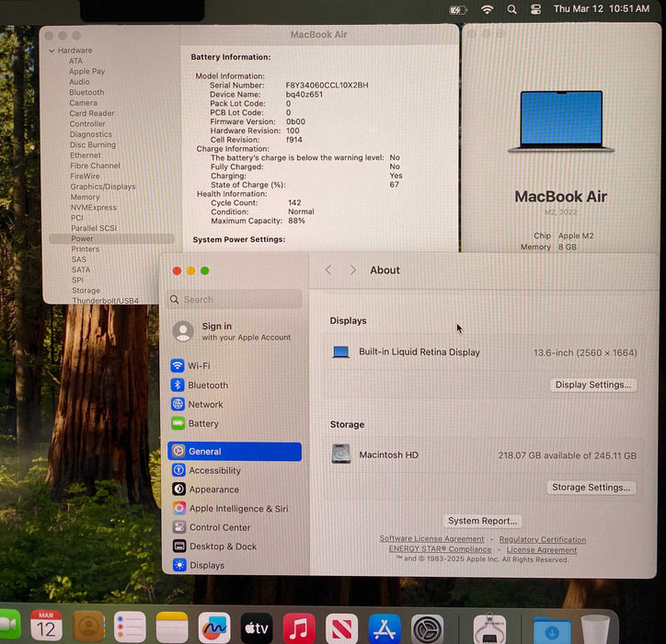
Task: Select PCI in System Information sidebar
Action: (77, 217)
